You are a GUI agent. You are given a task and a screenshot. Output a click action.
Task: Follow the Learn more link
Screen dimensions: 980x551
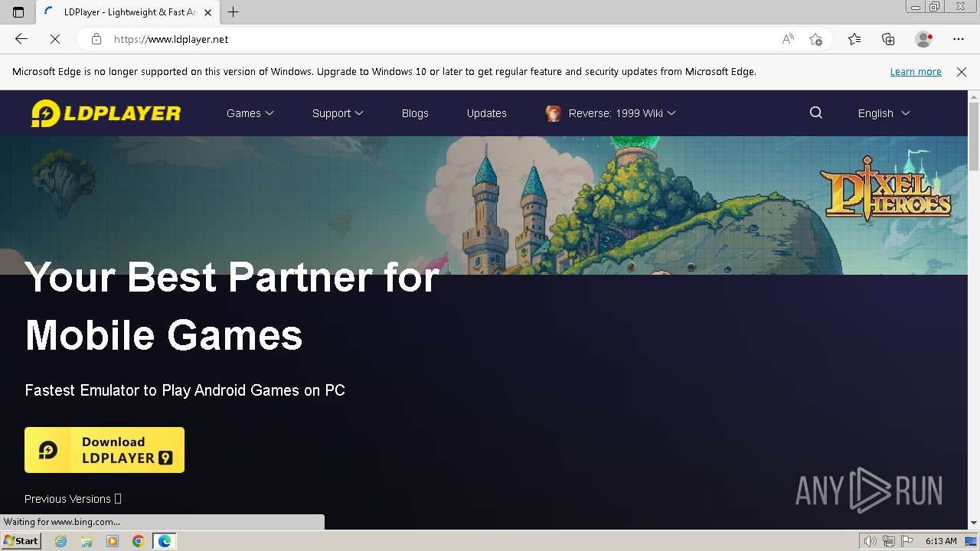coord(916,71)
